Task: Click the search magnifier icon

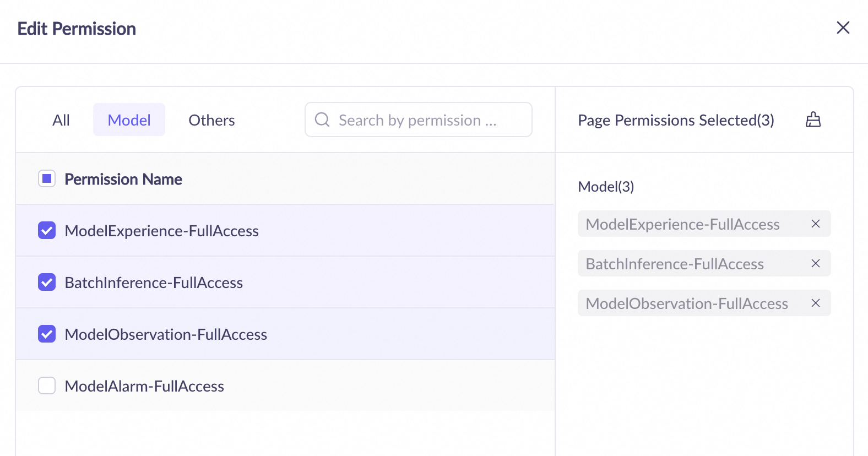Action: tap(322, 120)
